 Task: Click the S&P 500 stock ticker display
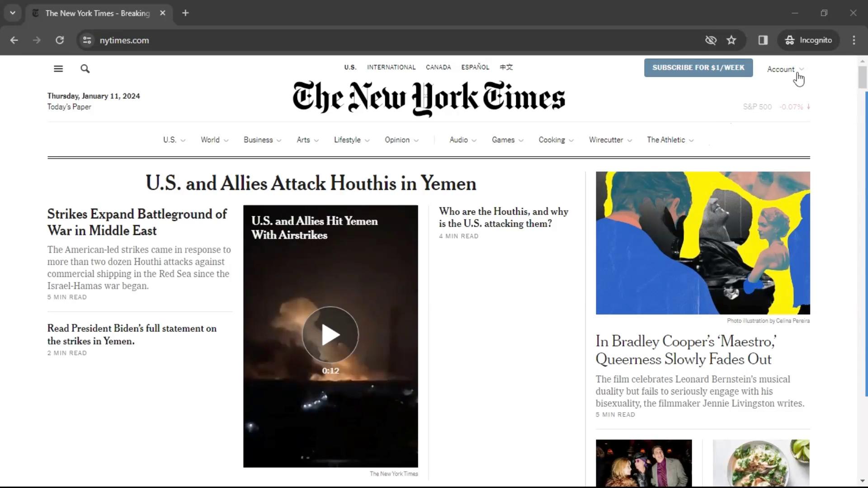[775, 107]
